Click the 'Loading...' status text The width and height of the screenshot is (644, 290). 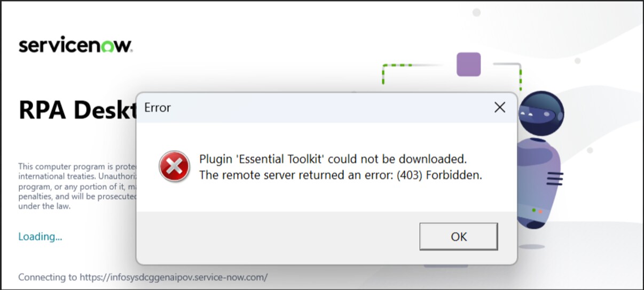tap(40, 236)
